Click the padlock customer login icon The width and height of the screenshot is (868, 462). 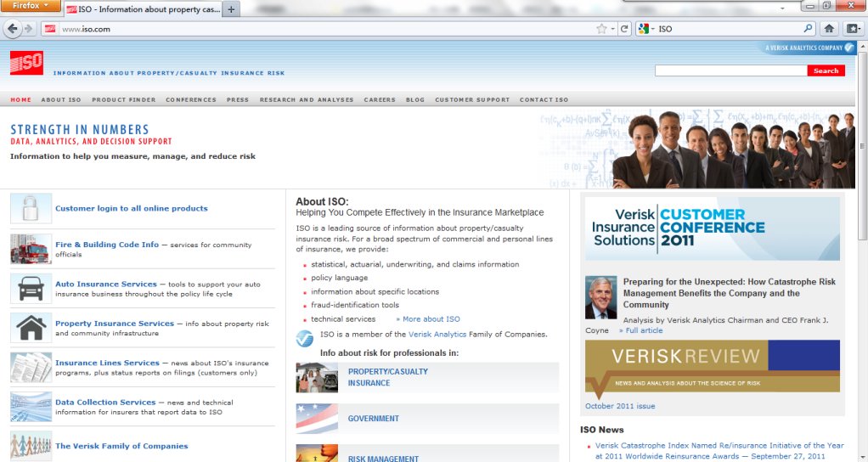coord(31,208)
